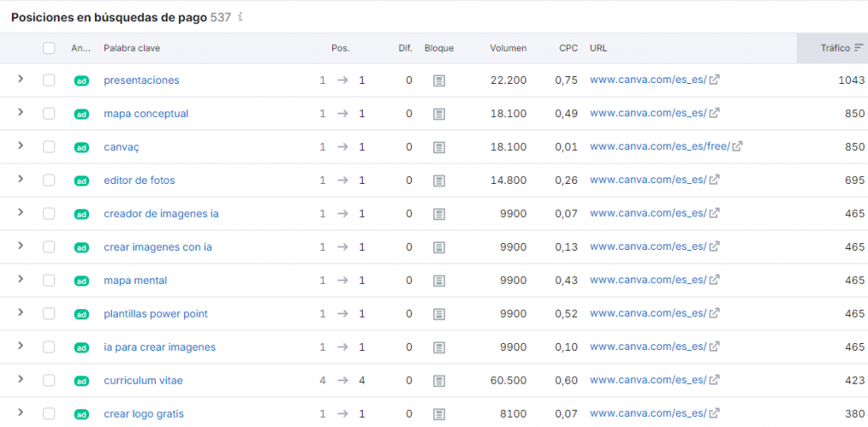Open external link icon for canvaç URL
The width and height of the screenshot is (868, 427).
pyautogui.click(x=737, y=147)
